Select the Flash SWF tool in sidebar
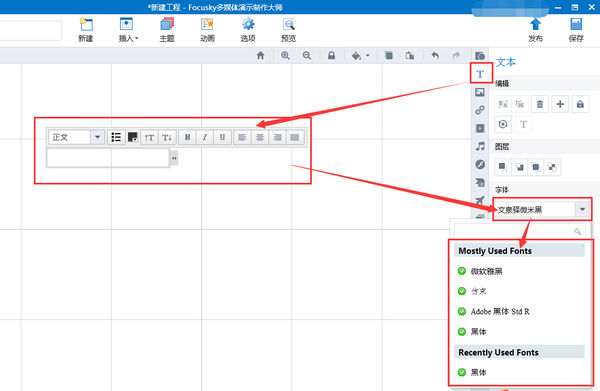This screenshot has height=391, width=600. click(x=480, y=164)
